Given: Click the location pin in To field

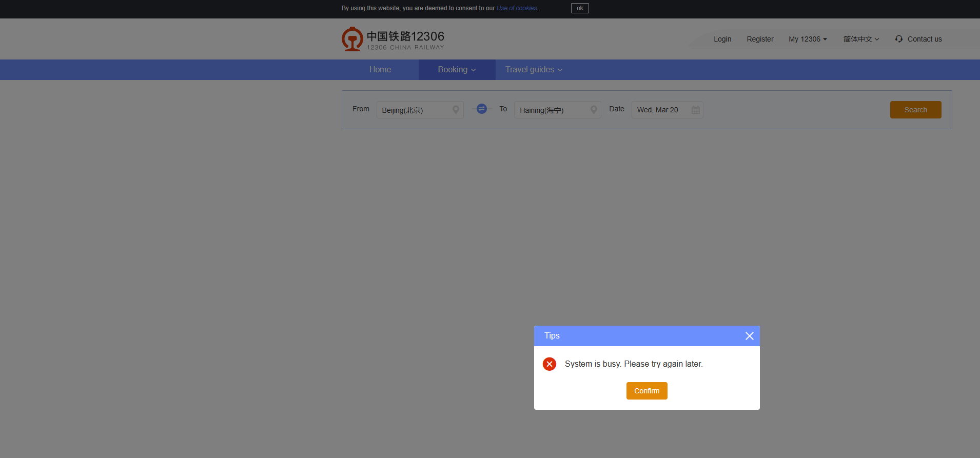Looking at the screenshot, I should [x=594, y=110].
